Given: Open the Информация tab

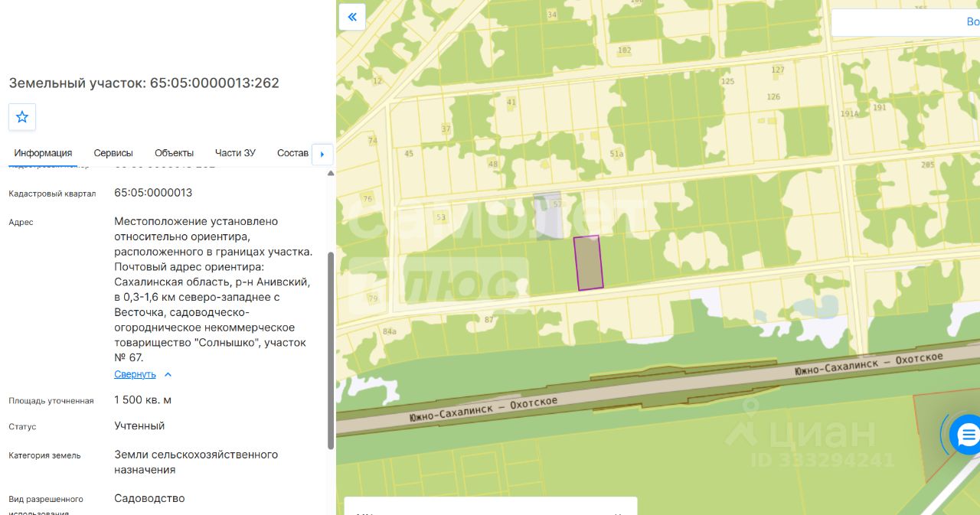Looking at the screenshot, I should (43, 153).
